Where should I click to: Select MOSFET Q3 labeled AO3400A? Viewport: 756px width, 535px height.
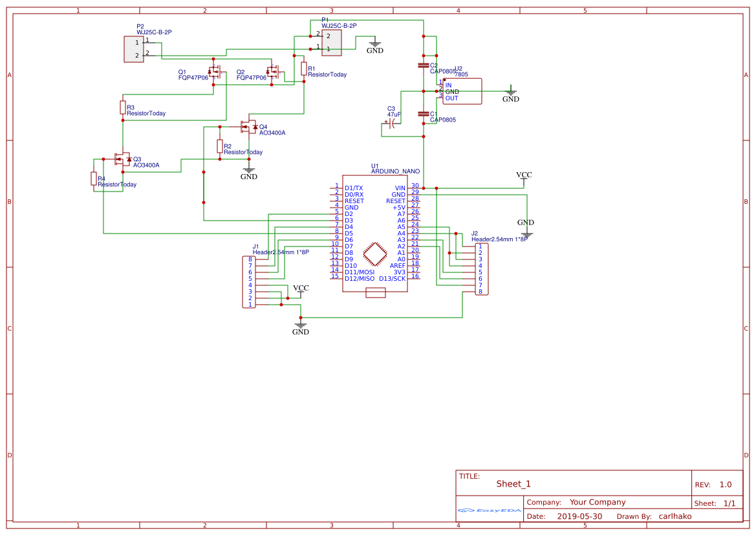(x=123, y=158)
